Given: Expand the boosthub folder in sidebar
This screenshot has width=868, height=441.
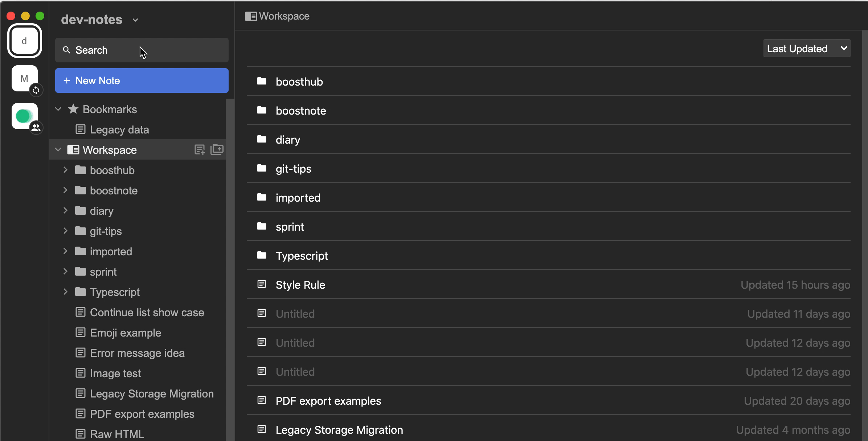Looking at the screenshot, I should point(65,170).
